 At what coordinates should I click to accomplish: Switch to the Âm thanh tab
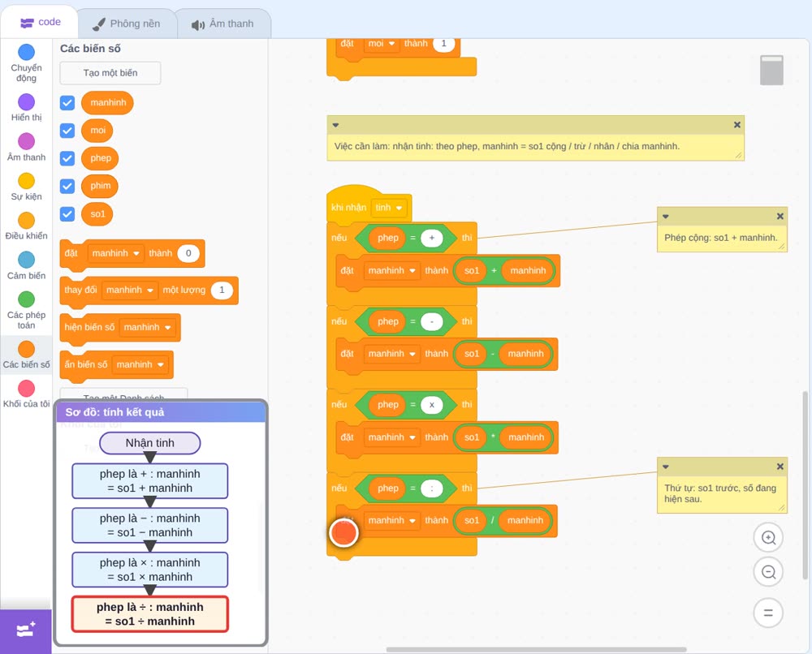[x=222, y=24]
